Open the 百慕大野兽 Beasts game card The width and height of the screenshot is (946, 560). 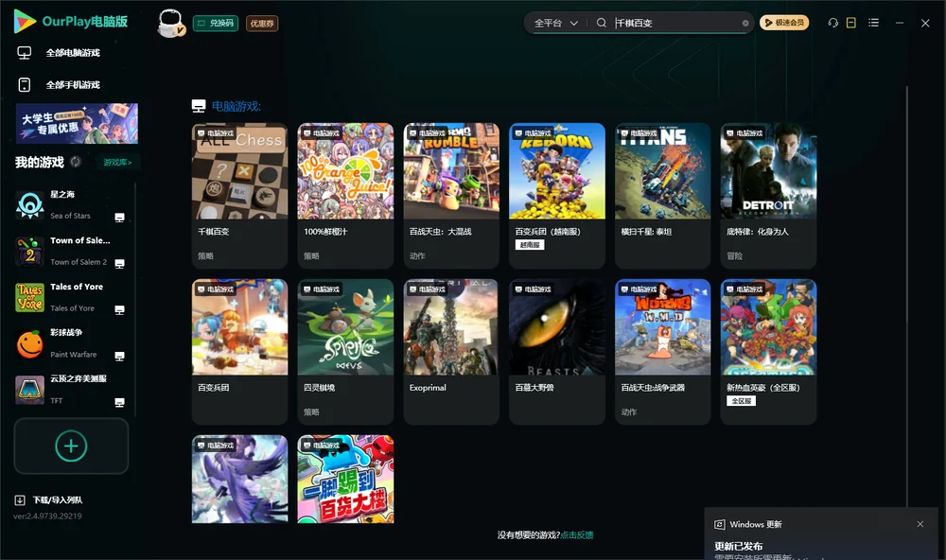(557, 352)
